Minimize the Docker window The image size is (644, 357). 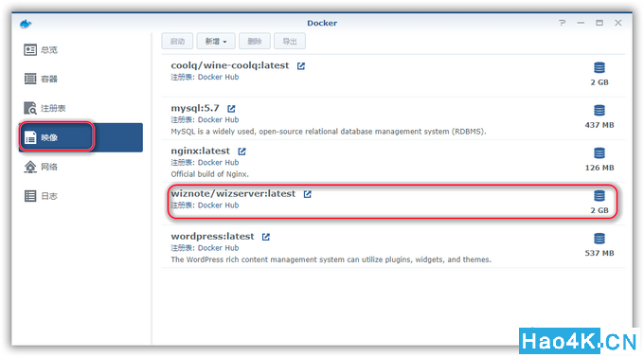[x=581, y=23]
